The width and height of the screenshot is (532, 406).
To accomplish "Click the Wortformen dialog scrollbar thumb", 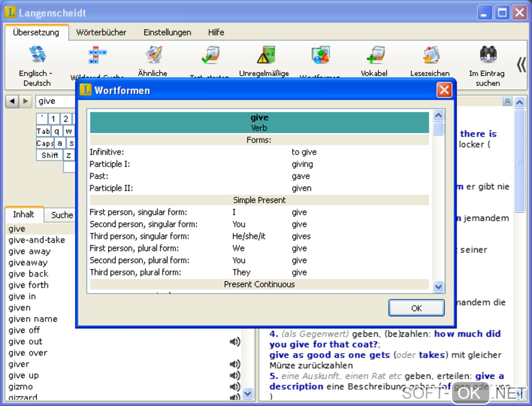I will point(438,128).
